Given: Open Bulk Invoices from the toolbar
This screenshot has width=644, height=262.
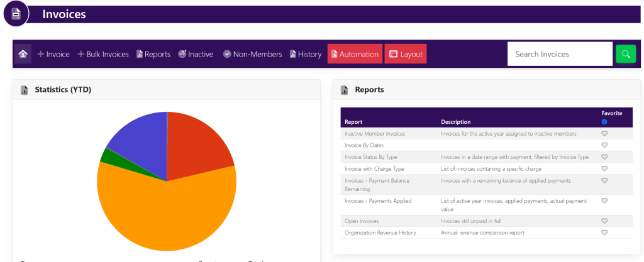Looking at the screenshot, I should [x=103, y=54].
